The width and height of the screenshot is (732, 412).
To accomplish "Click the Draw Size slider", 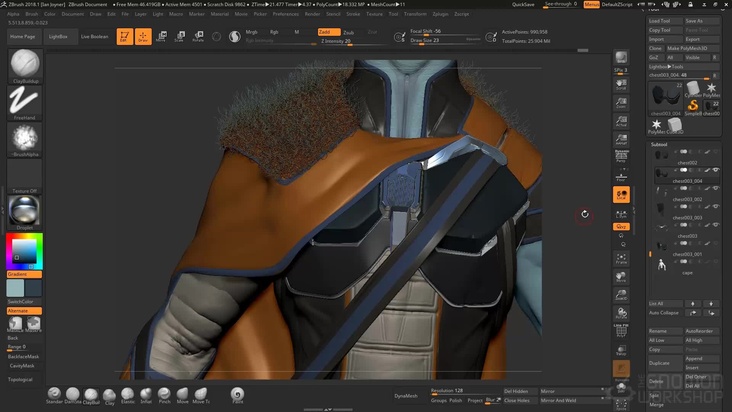I will 445,41.
